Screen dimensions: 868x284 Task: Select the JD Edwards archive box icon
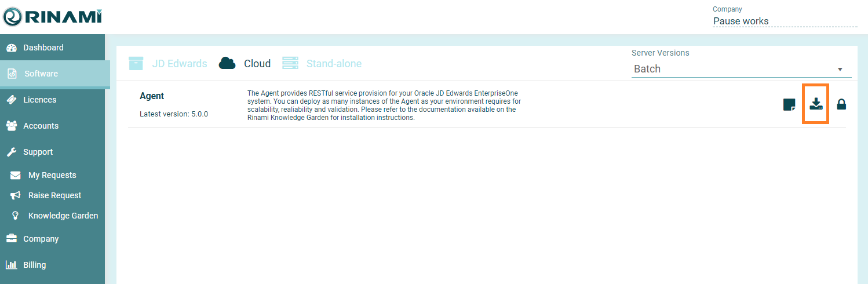136,63
